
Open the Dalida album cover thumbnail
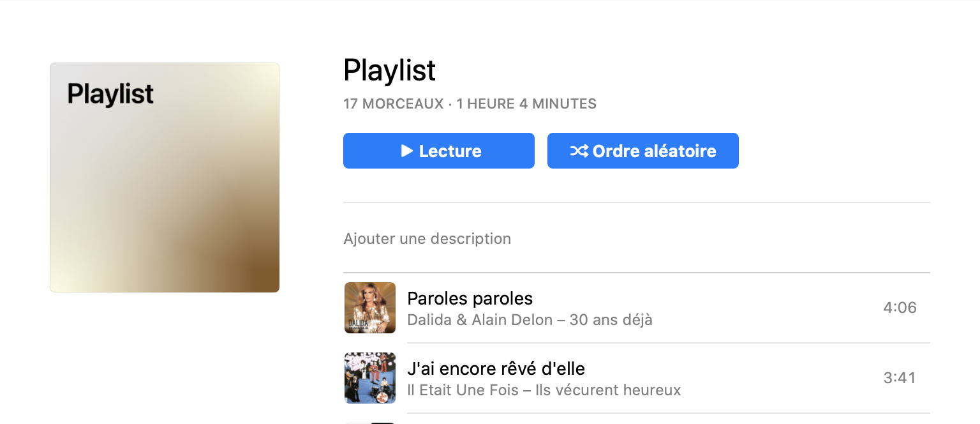click(x=370, y=308)
